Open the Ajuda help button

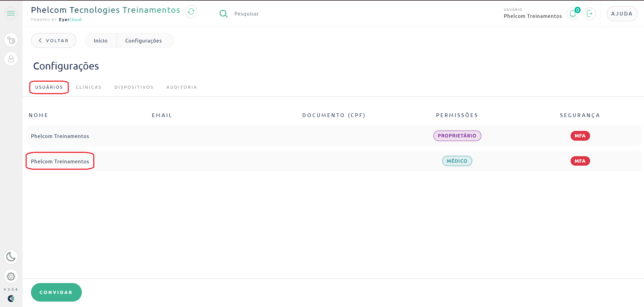point(622,14)
